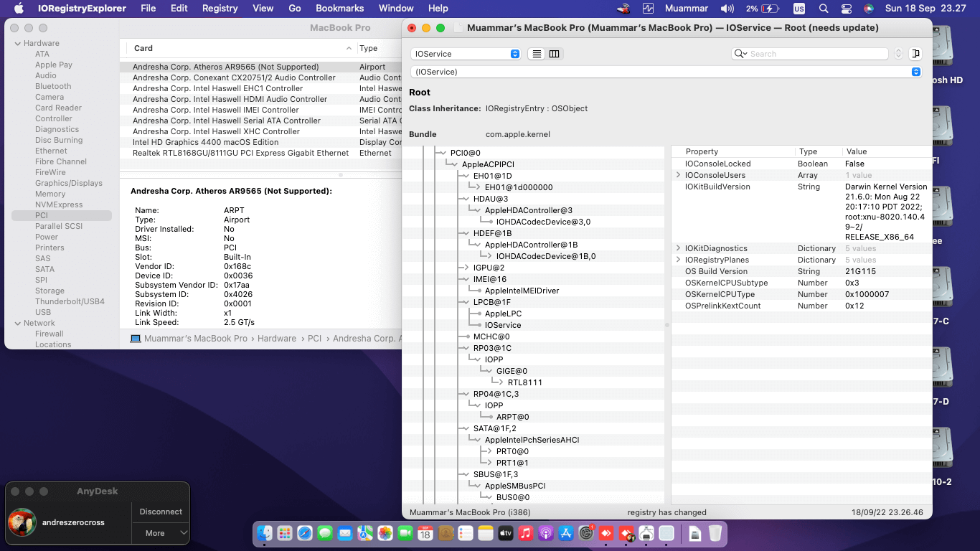
Task: Open the Apple menu
Action: pos(19,9)
